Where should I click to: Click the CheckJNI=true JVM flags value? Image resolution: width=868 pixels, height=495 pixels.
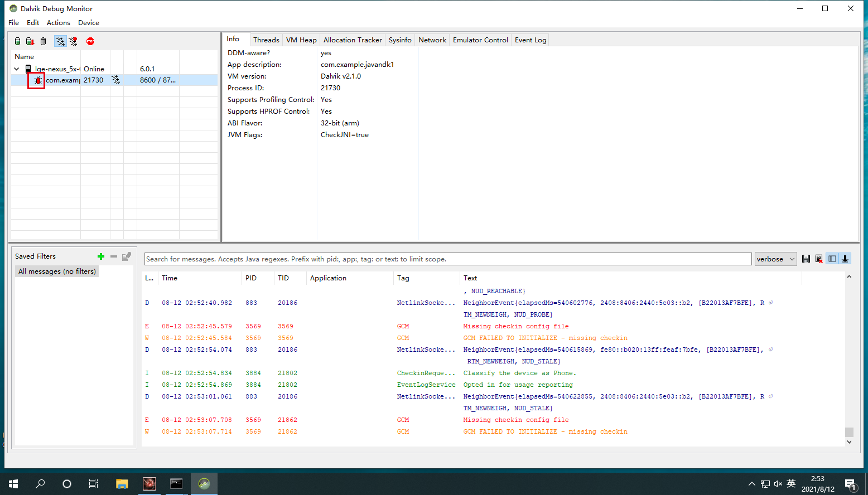click(x=344, y=135)
